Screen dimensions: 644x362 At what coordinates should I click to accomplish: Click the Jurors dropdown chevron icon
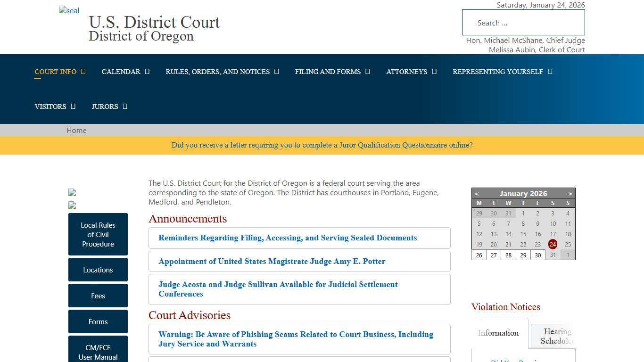[x=125, y=106]
